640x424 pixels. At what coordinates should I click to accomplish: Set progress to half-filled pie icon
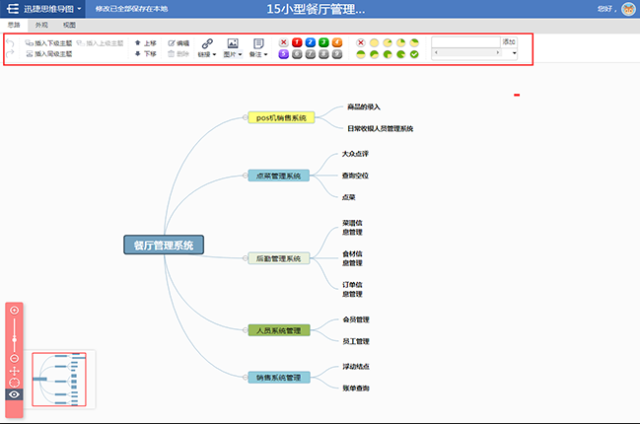click(x=360, y=54)
